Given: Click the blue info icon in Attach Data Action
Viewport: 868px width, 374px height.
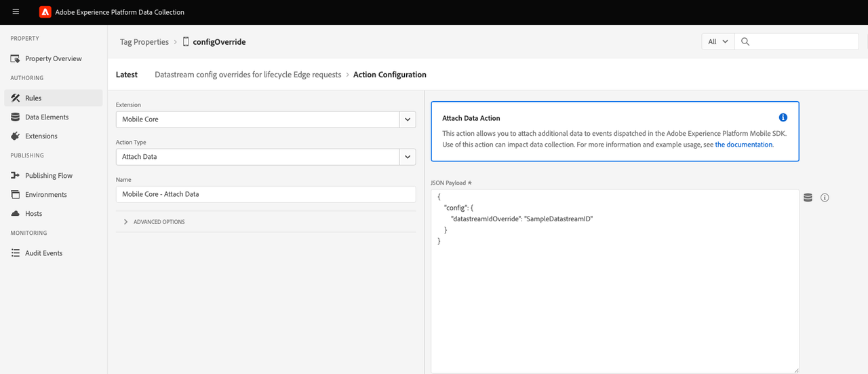Looking at the screenshot, I should [x=783, y=117].
